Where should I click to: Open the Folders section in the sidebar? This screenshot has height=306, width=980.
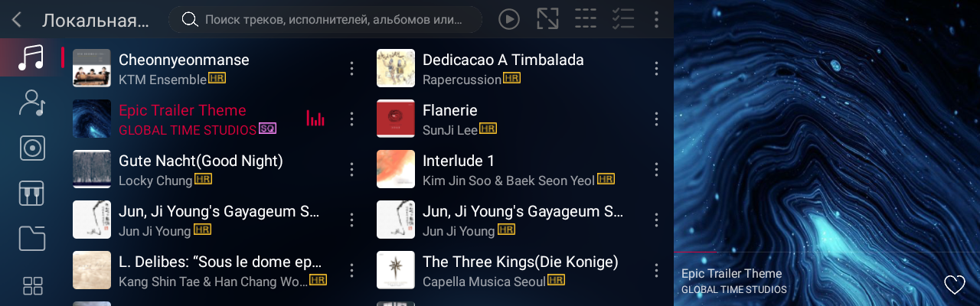tap(31, 238)
